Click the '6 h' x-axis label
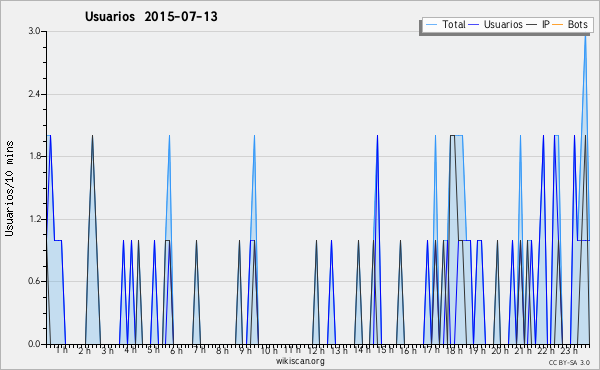The width and height of the screenshot is (600, 370). pyautogui.click(x=176, y=350)
